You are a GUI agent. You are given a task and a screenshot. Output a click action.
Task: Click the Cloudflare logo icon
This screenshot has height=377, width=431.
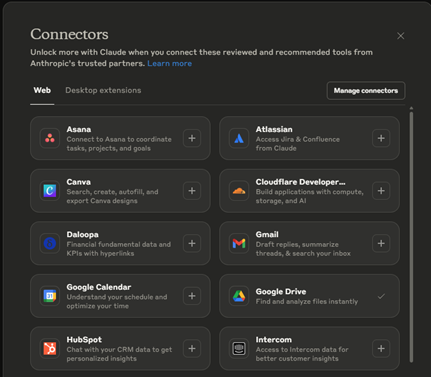(239, 191)
